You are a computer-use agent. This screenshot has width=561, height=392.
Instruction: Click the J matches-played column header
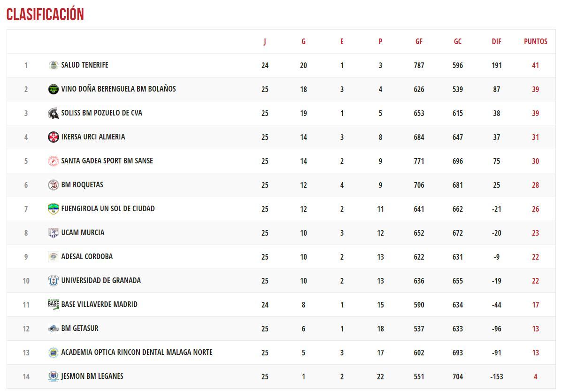(265, 41)
